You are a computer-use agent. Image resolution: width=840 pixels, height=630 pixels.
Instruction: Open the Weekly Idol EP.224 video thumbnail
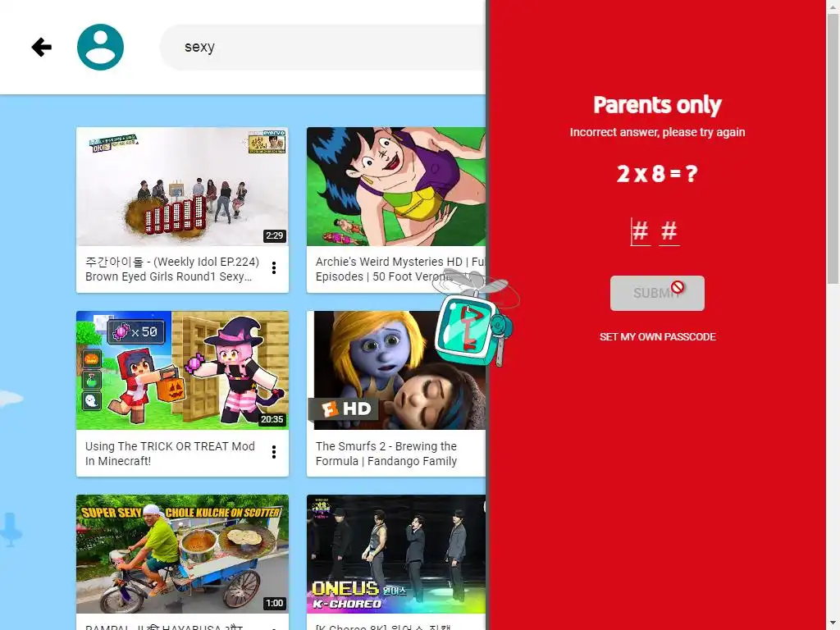182,186
